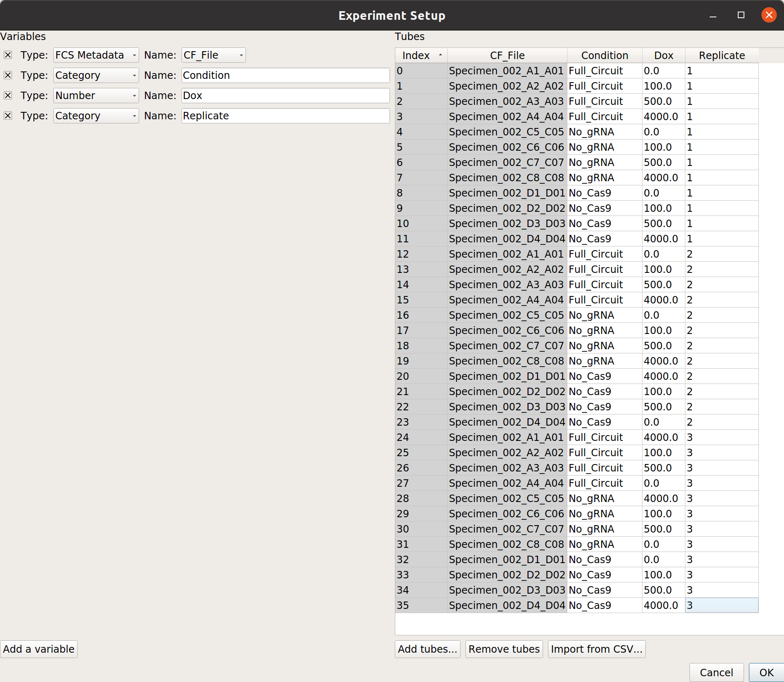
Task: Confirm setup with the OK button
Action: point(766,673)
